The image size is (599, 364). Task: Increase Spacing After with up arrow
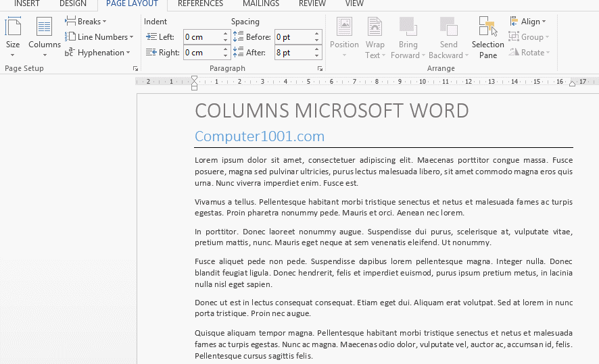(317, 49)
